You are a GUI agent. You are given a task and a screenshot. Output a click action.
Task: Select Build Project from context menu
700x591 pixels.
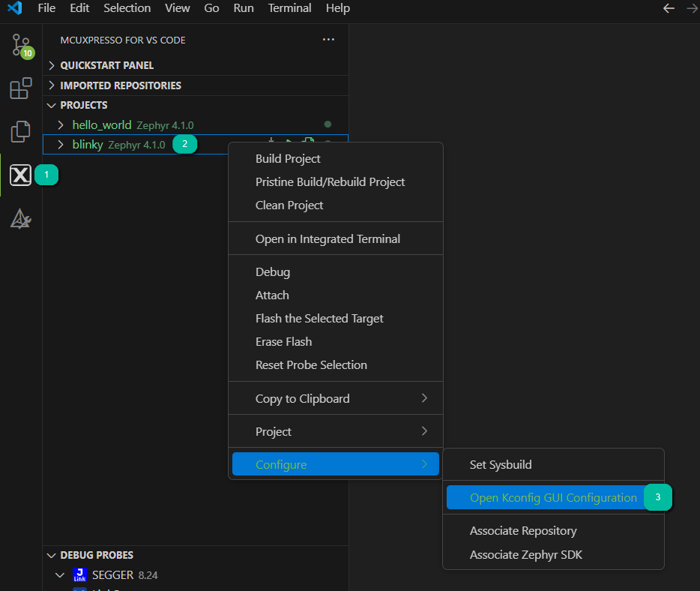pyautogui.click(x=288, y=159)
